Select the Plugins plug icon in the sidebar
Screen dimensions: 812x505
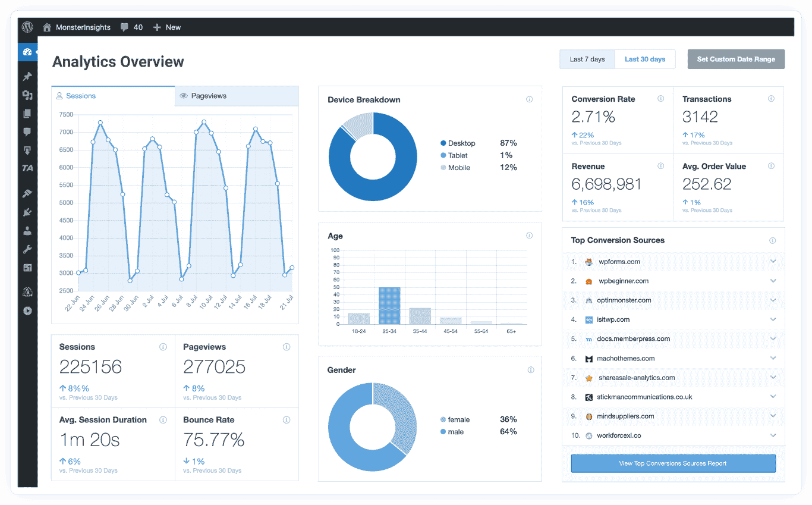[27, 212]
